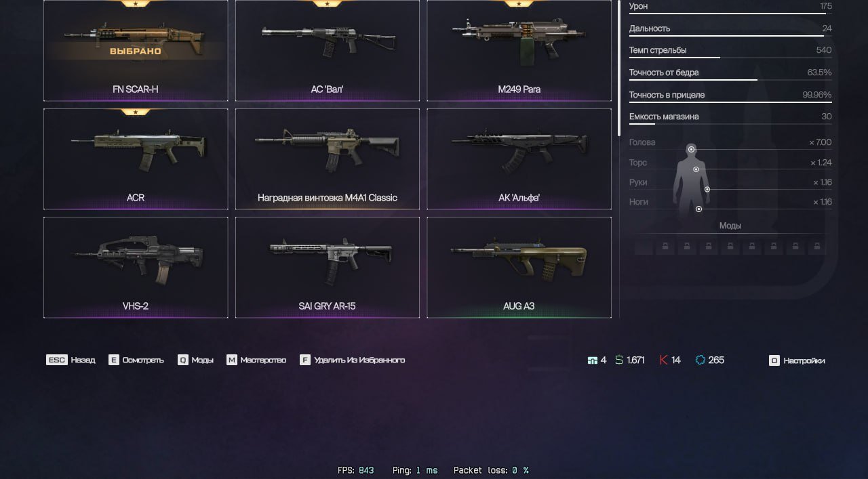Click the head hit-zone marker on silhouette
This screenshot has width=868, height=479.
tap(691, 149)
